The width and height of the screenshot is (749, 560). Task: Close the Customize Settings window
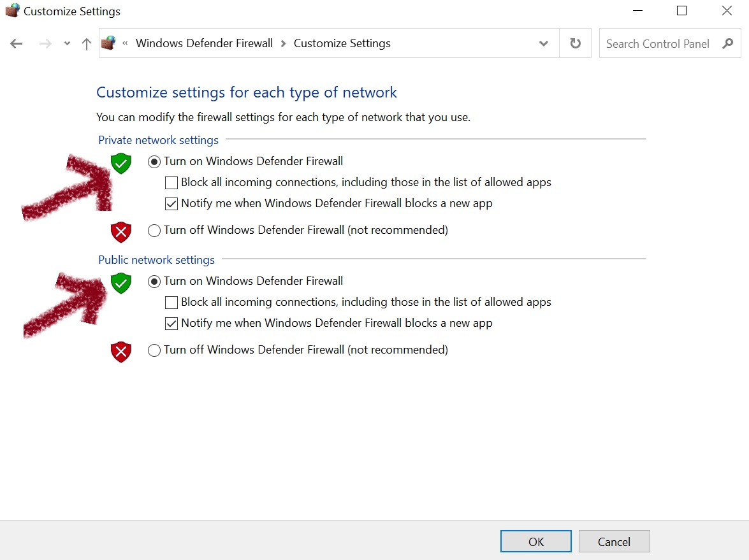click(727, 10)
